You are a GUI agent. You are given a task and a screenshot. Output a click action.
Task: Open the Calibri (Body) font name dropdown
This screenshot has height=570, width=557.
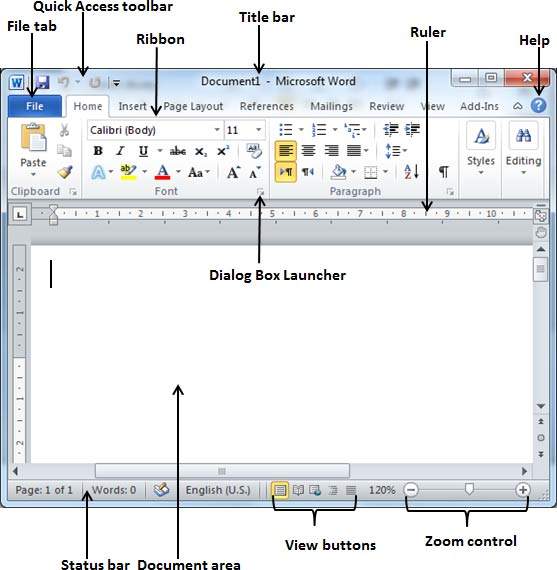click(x=217, y=130)
